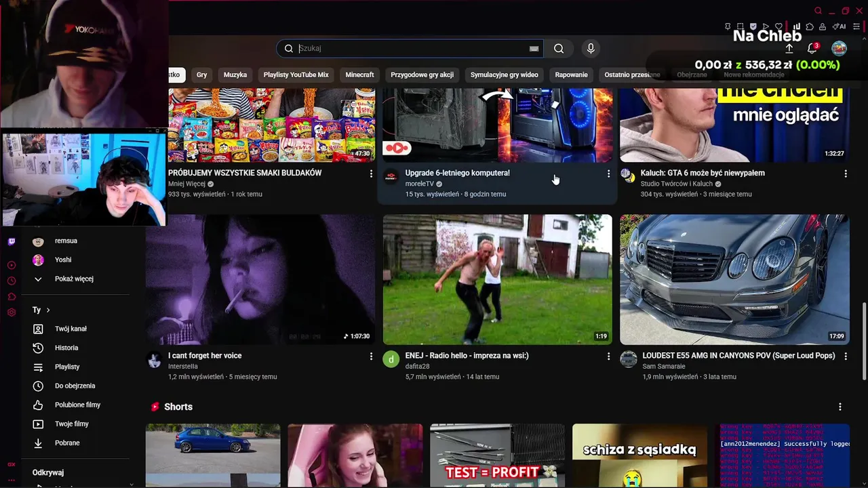Open Do obejrzenia watch later list

(75, 386)
